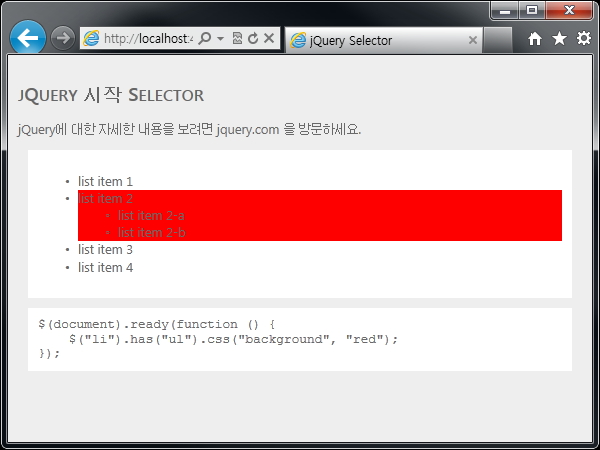Viewport: 600px width, 450px height.
Task: Click 'list item 1' text
Action: 105,181
